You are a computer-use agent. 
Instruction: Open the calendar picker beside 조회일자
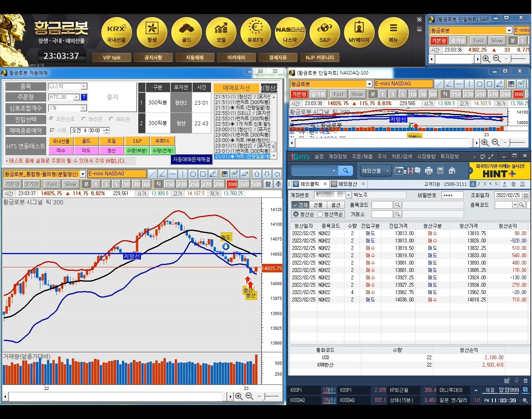[526, 195]
